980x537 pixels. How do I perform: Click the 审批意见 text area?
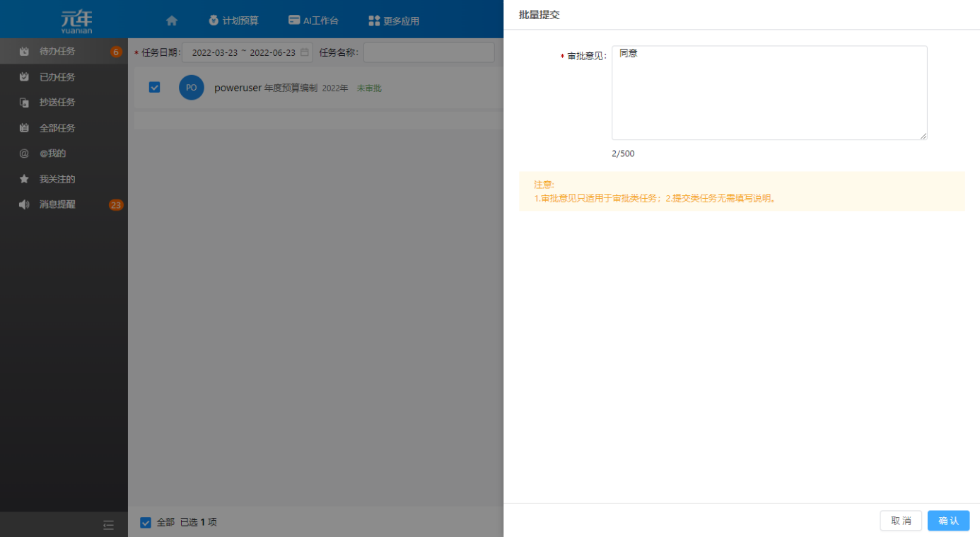tap(769, 93)
